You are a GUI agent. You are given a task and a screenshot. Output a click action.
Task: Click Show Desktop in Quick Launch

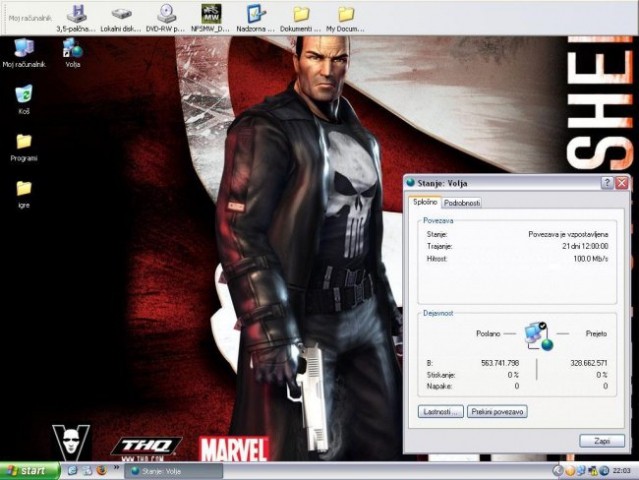pos(87,471)
